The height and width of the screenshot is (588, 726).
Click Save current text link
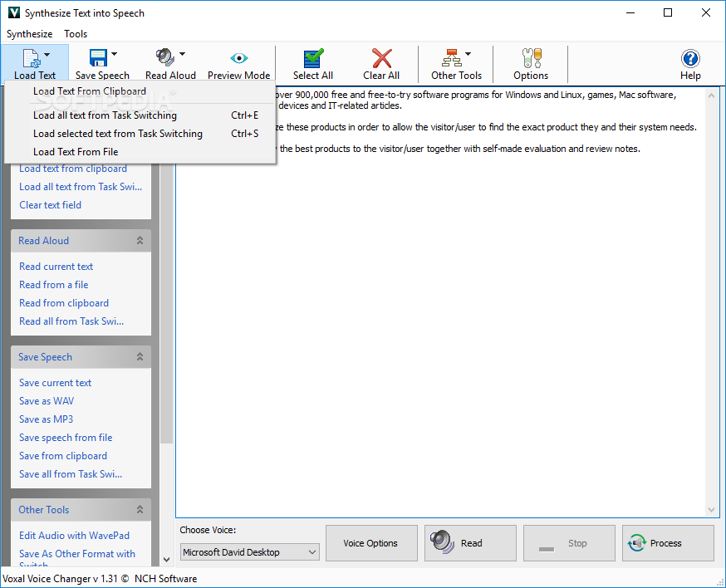(x=55, y=382)
